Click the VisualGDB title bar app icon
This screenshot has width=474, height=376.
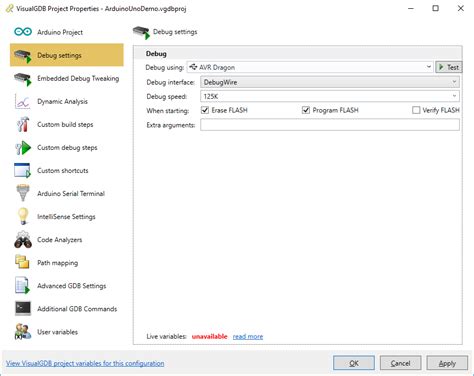(x=9, y=8)
